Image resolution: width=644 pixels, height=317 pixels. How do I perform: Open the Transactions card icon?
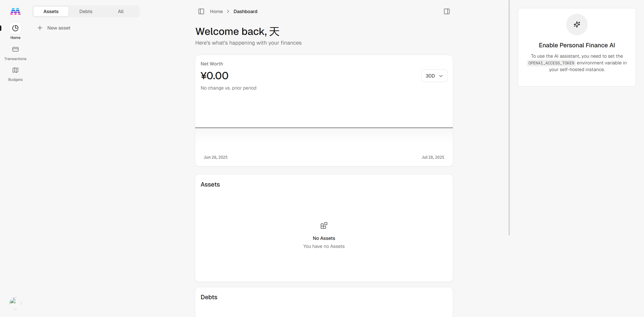pyautogui.click(x=15, y=49)
